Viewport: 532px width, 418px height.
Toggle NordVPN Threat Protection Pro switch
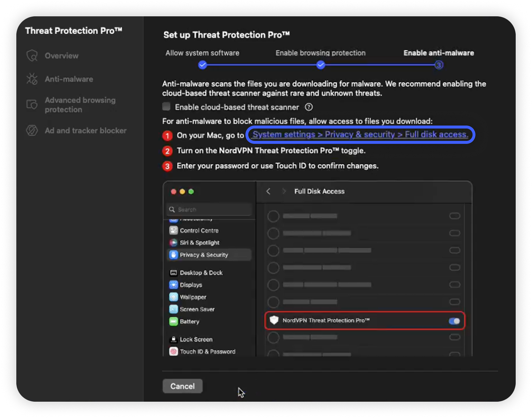(454, 321)
